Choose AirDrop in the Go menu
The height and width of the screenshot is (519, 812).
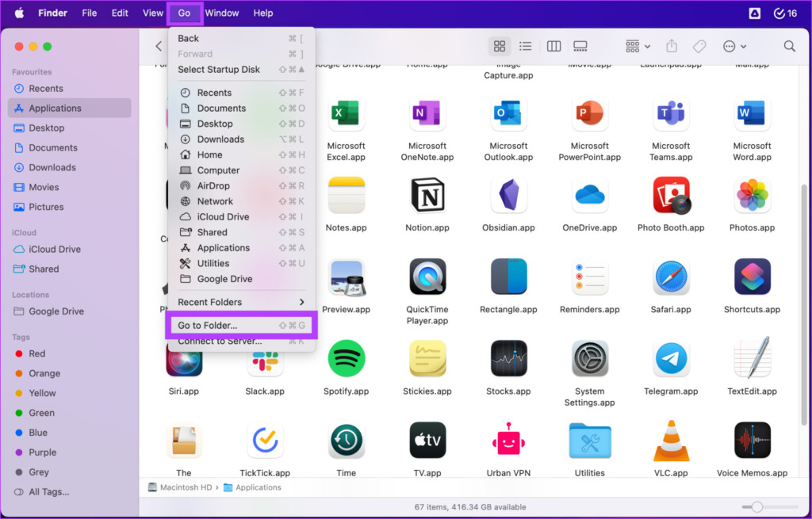pyautogui.click(x=241, y=185)
